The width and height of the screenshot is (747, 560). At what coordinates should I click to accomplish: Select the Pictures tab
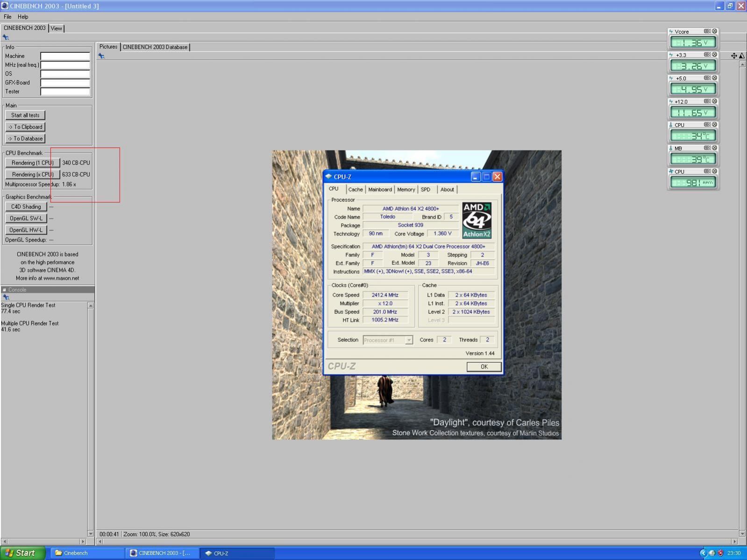tap(108, 47)
